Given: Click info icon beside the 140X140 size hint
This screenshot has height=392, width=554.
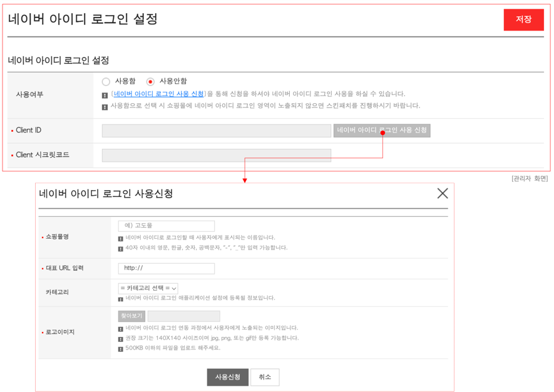Looking at the screenshot, I should tap(121, 339).
